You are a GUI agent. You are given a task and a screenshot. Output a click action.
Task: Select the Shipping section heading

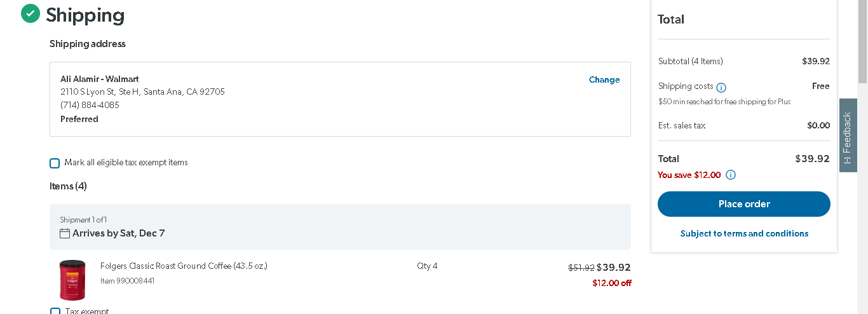coord(85,15)
